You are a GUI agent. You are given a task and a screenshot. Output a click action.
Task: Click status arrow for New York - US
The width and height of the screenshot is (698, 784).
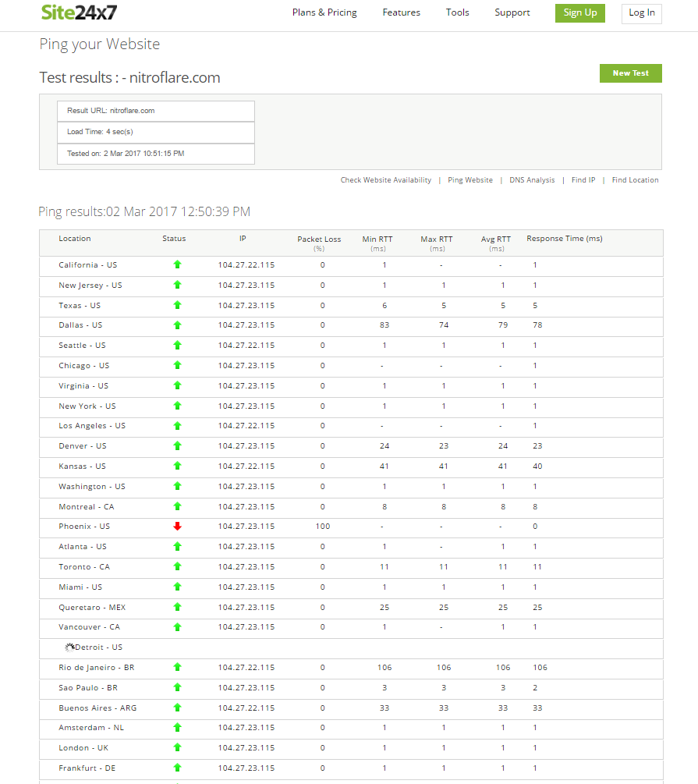coord(177,406)
